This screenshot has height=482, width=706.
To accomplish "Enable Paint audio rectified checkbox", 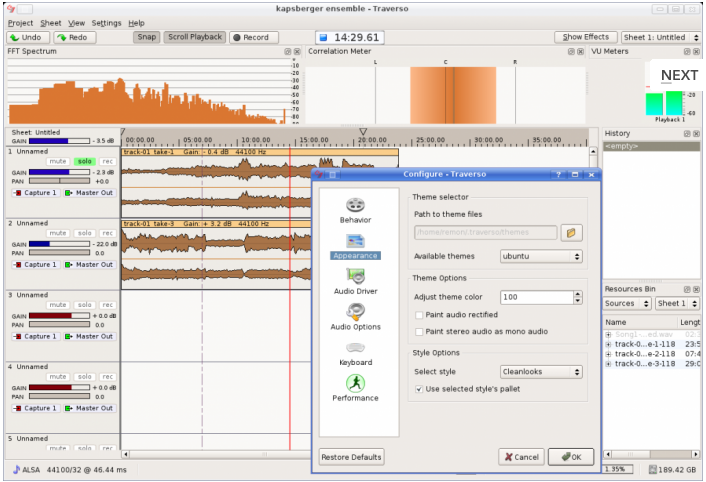I will click(419, 315).
